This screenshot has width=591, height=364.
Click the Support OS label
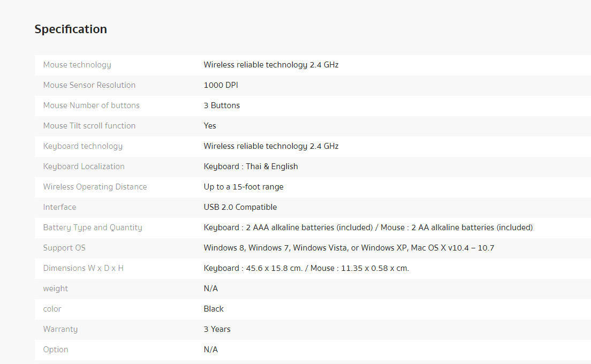click(x=64, y=248)
